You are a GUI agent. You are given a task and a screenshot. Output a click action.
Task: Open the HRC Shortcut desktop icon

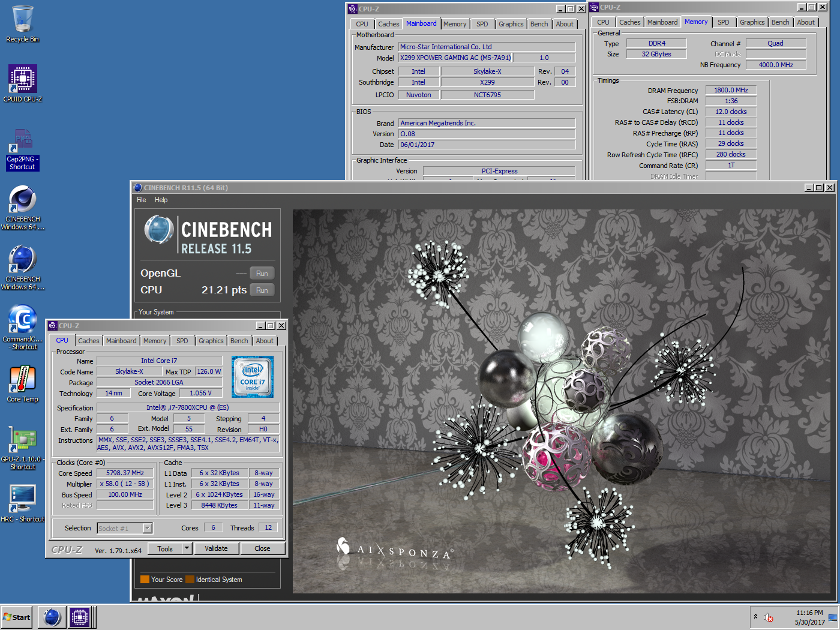[22, 504]
